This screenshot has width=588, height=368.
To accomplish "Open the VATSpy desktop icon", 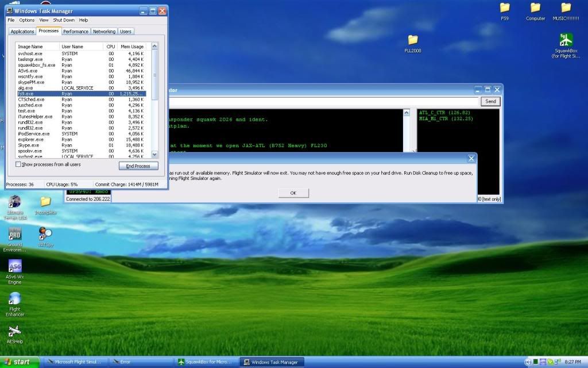I will [45, 233].
